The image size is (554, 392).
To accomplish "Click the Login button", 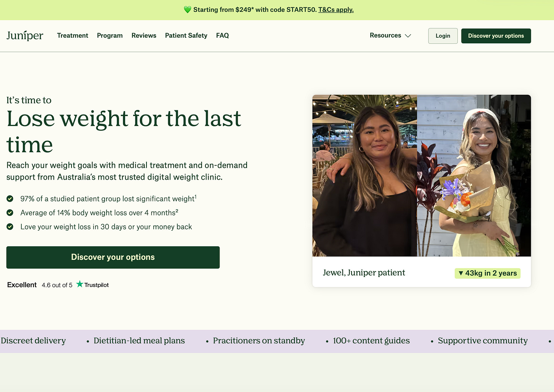I will tap(443, 36).
